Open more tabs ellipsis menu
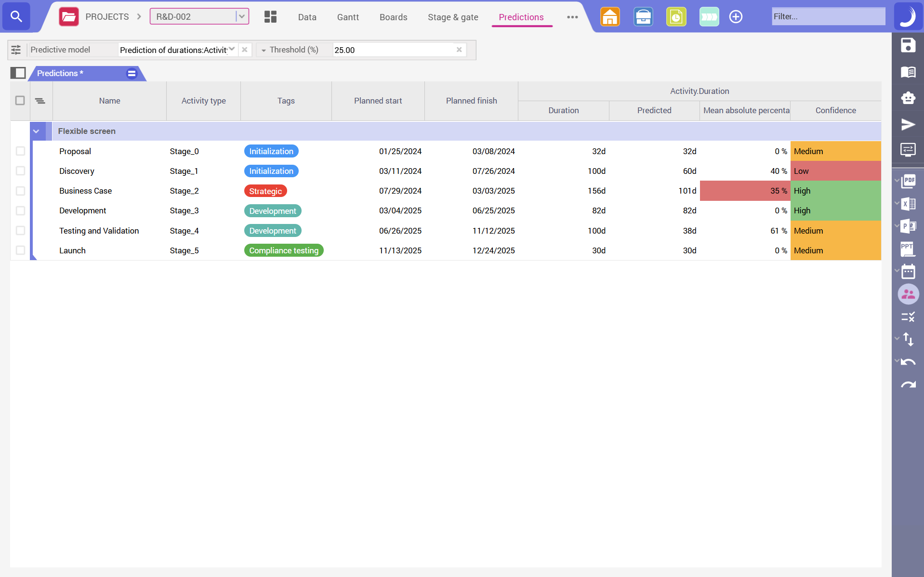The image size is (924, 577). point(572,17)
